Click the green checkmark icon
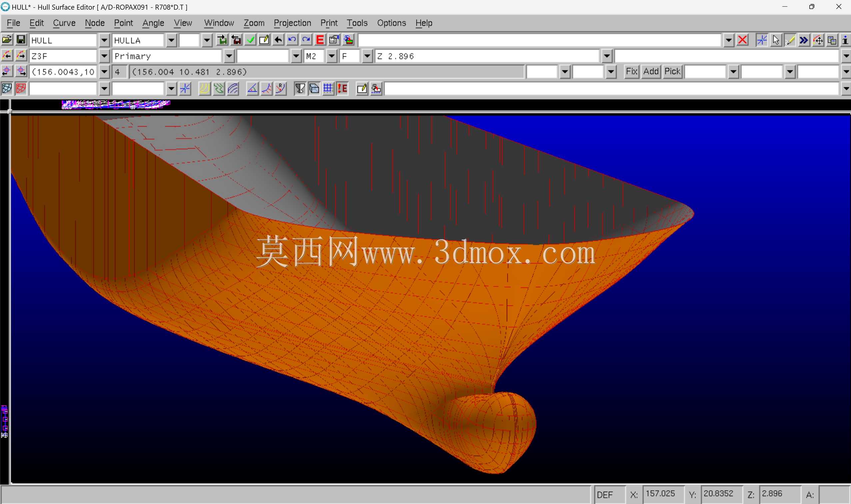Viewport: 851px width, 504px height. click(x=250, y=40)
